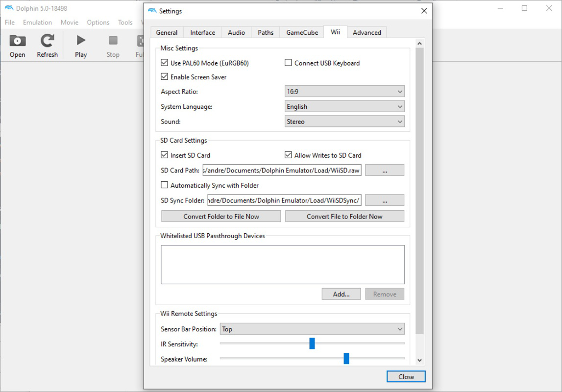Click the Refresh game list icon
The height and width of the screenshot is (392, 562).
[x=47, y=41]
